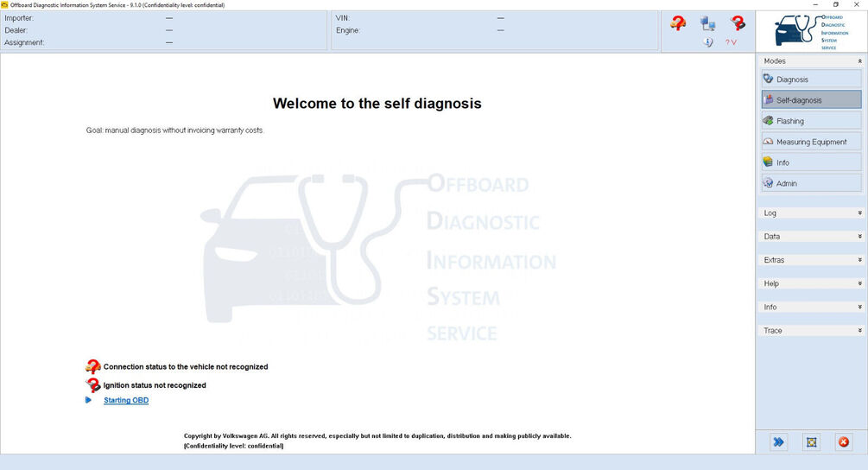Click the Volkswagen AG copyright notice
Screen dimensions: 868x470
coord(377,441)
